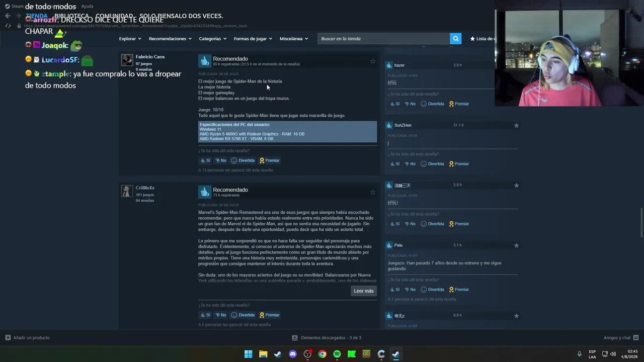This screenshot has height=362, width=644.
Task: Vote No on hazer's review
Action: point(410,104)
